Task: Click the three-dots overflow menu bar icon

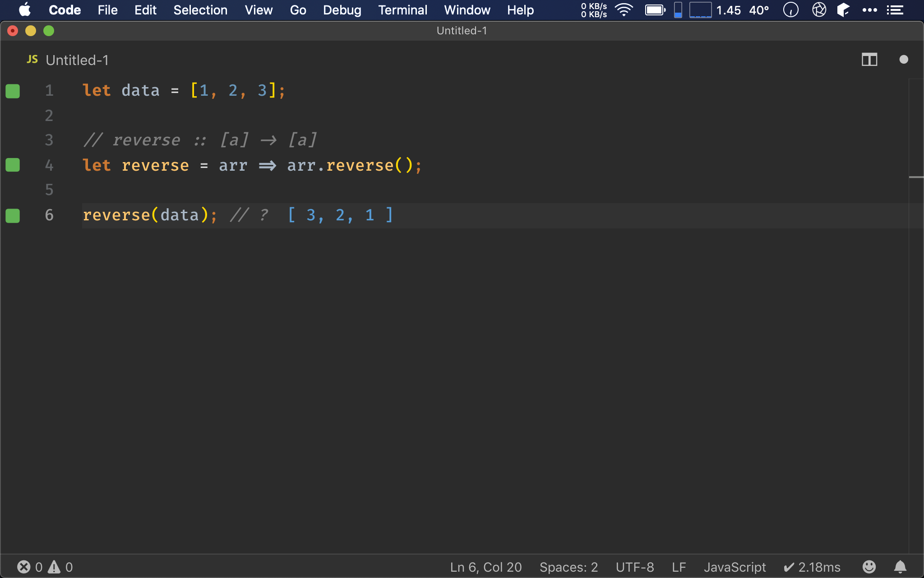Action: point(869,10)
